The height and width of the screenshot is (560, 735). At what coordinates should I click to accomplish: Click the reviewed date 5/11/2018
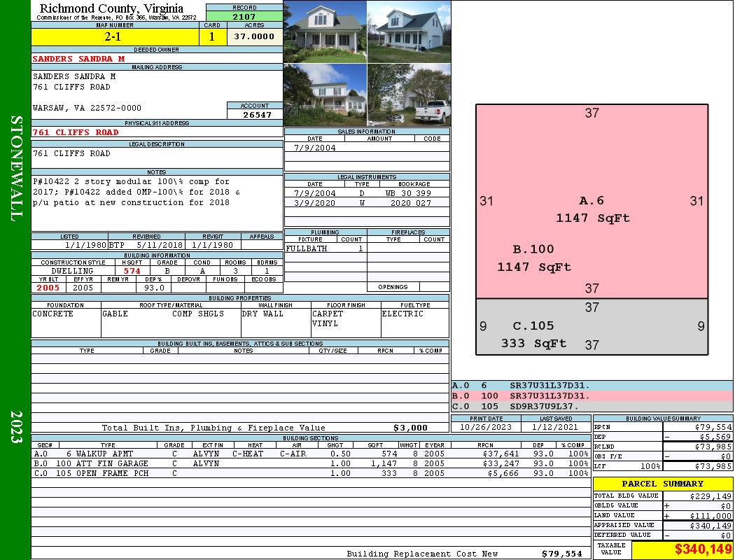coord(160,244)
